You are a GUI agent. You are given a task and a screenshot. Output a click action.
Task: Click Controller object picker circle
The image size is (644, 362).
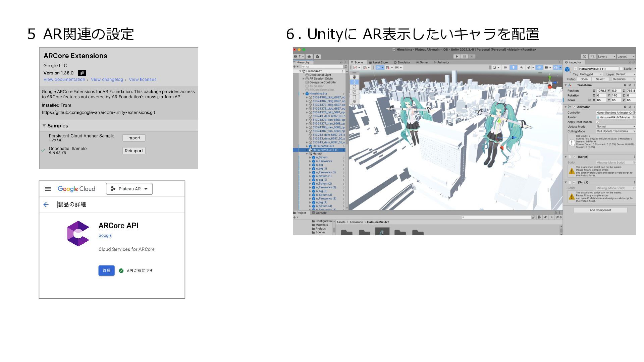(634, 113)
